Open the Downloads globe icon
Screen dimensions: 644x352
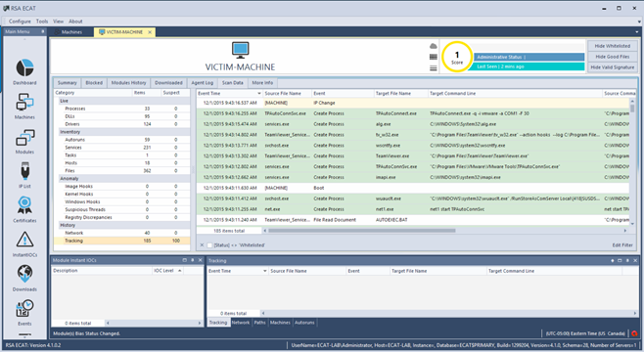24,274
